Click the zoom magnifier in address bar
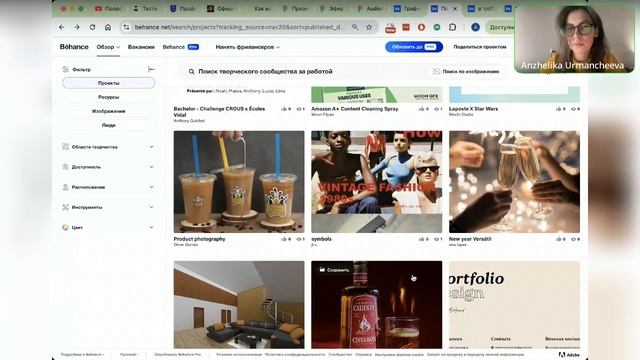The width and height of the screenshot is (640, 360). pyautogui.click(x=355, y=27)
